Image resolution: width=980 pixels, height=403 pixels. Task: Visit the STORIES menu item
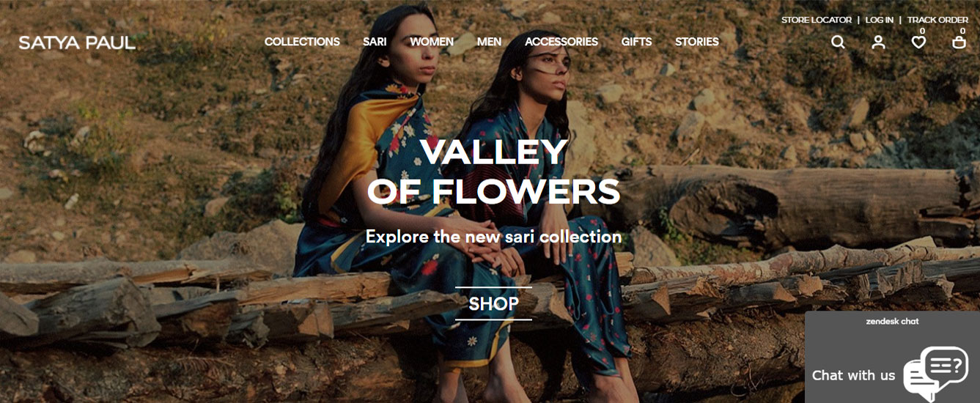coord(697,42)
